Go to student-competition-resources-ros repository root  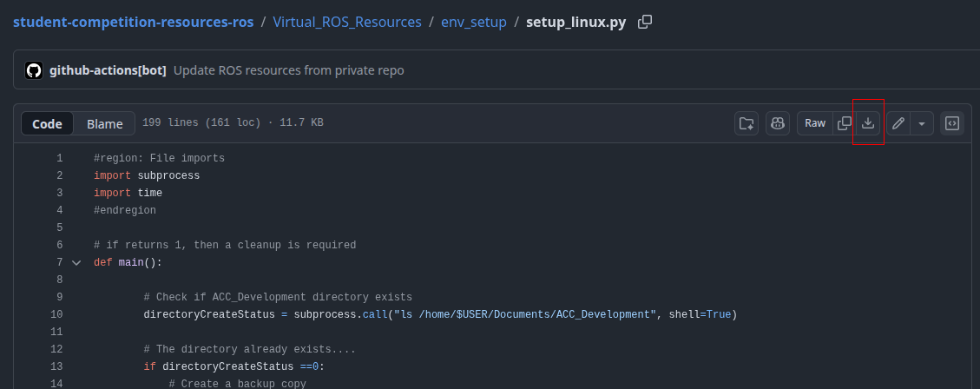click(x=133, y=23)
